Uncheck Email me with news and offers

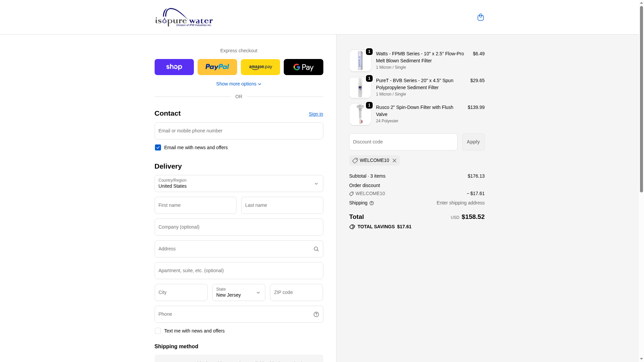pyautogui.click(x=158, y=147)
